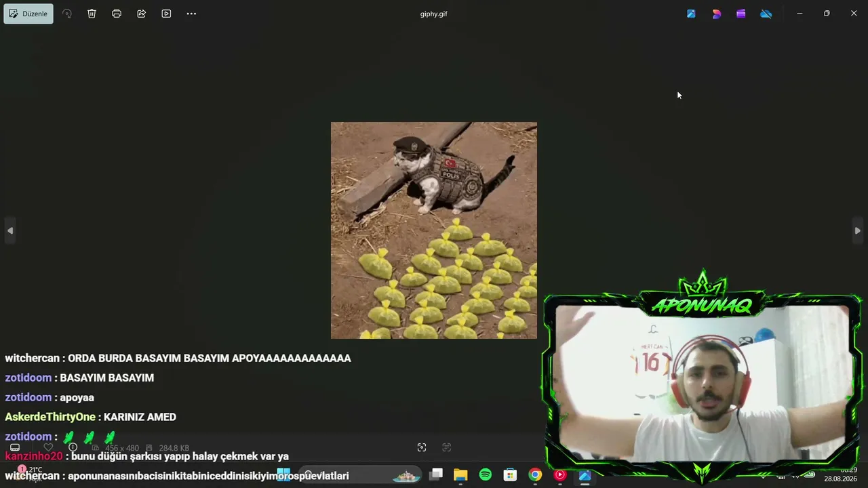
Task: Open the red play-button app on the taskbar
Action: (x=560, y=474)
